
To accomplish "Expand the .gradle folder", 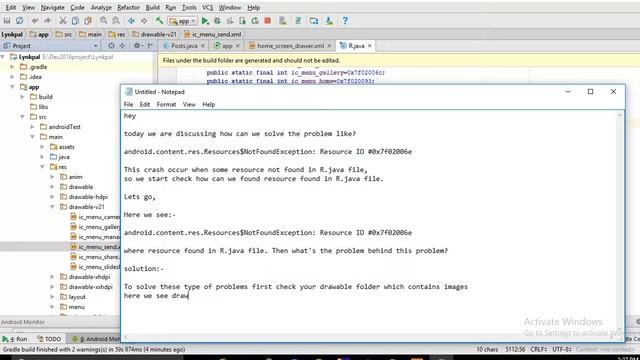I will (x=12, y=67).
